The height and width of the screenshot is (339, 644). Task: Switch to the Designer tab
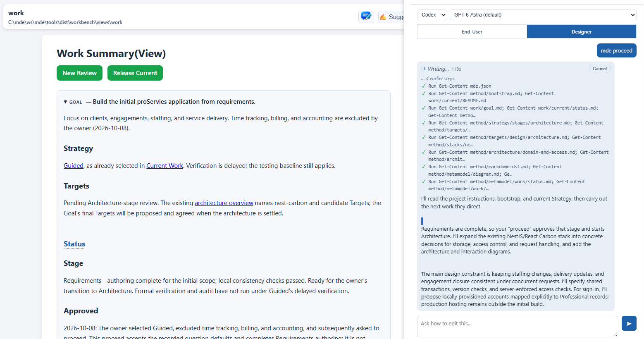click(581, 31)
